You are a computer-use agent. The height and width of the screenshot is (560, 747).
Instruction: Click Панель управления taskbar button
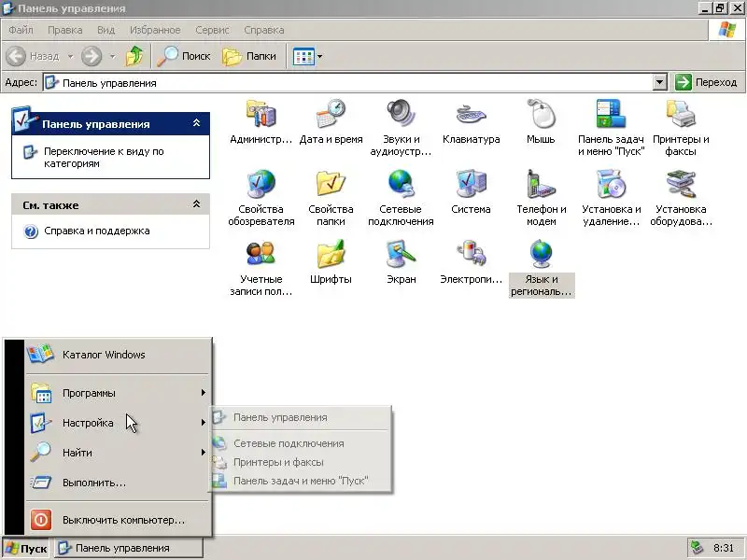pos(128,548)
